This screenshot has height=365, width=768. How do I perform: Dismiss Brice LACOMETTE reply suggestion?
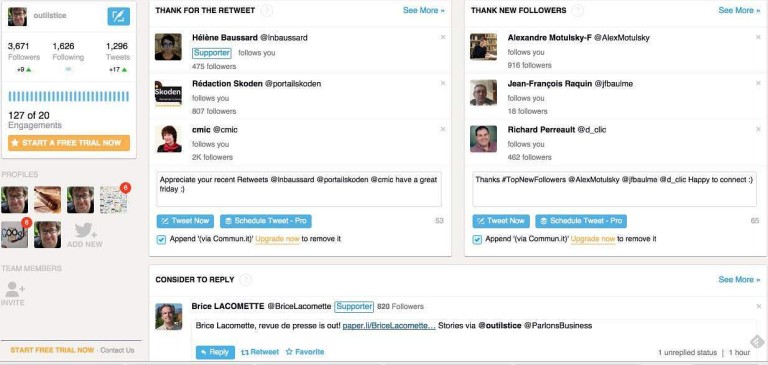click(x=759, y=306)
